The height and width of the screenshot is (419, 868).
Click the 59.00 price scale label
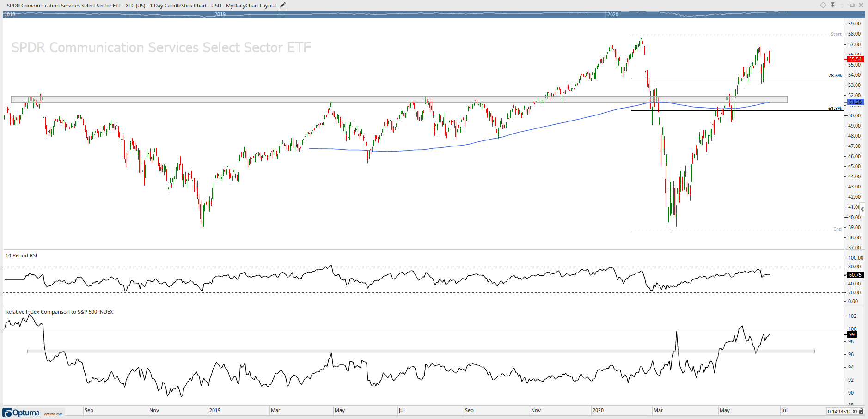coord(854,24)
